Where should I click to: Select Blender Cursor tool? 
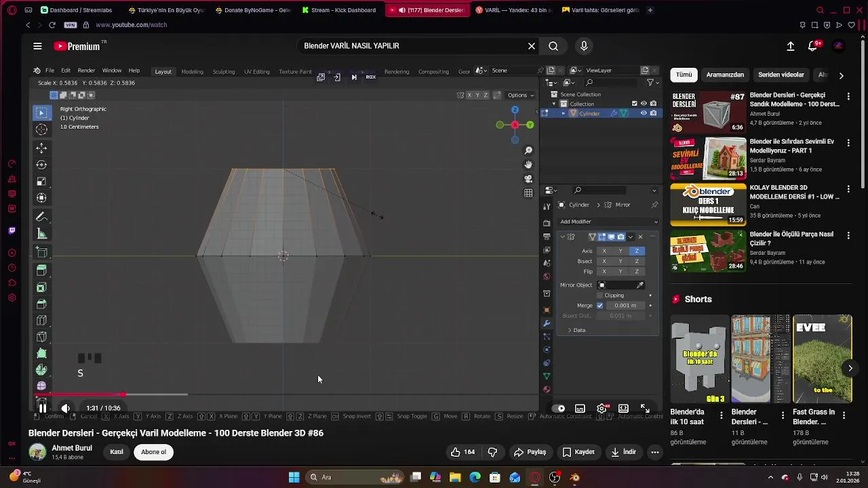41,129
